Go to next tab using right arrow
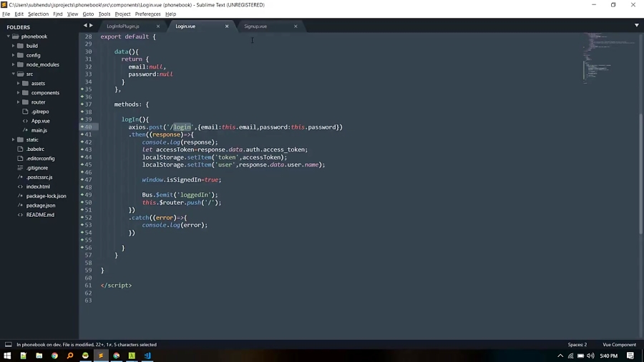 (91, 26)
